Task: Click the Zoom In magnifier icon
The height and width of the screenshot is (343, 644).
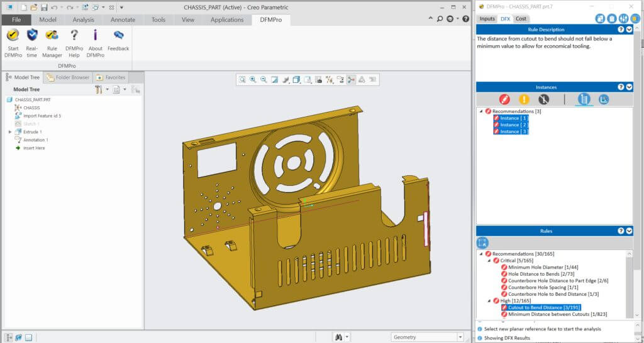Action: click(x=253, y=80)
